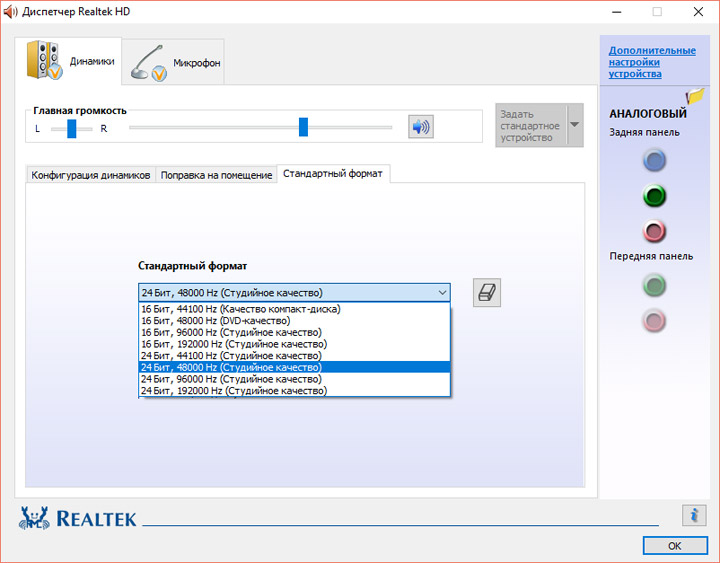Close the Realtek HD manager window
The height and width of the screenshot is (563, 720).
pos(698,11)
